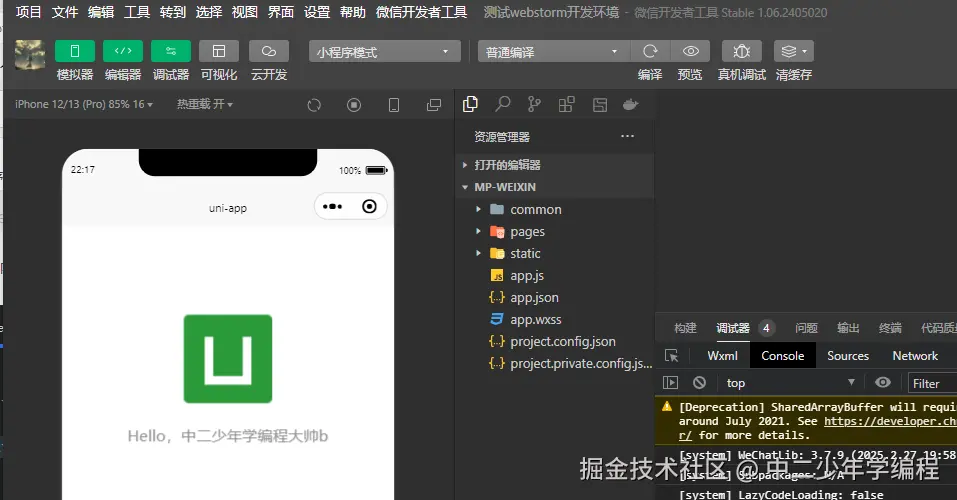Toggle the Simulator panel button
957x500 pixels.
point(74,51)
